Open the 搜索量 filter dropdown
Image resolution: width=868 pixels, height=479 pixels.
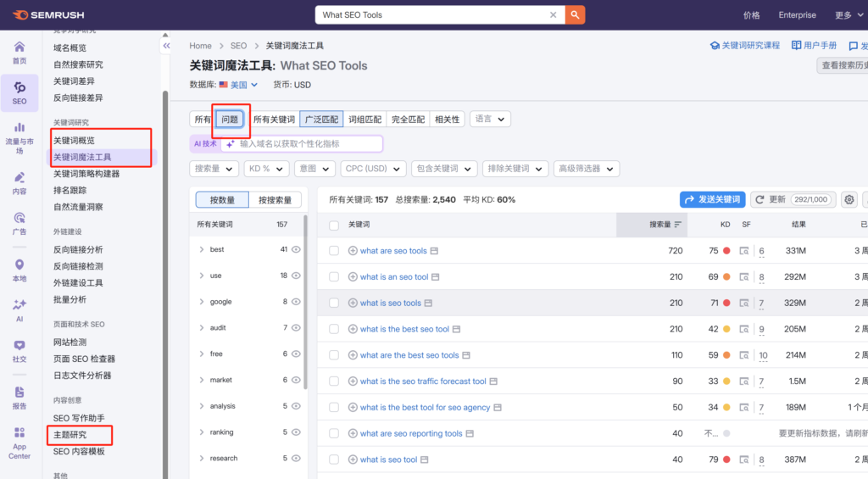[x=214, y=169]
